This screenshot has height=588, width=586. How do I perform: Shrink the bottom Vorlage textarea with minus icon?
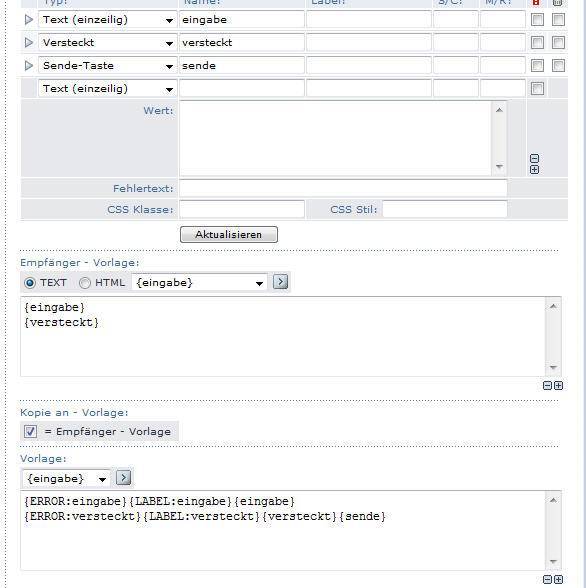coord(547,579)
